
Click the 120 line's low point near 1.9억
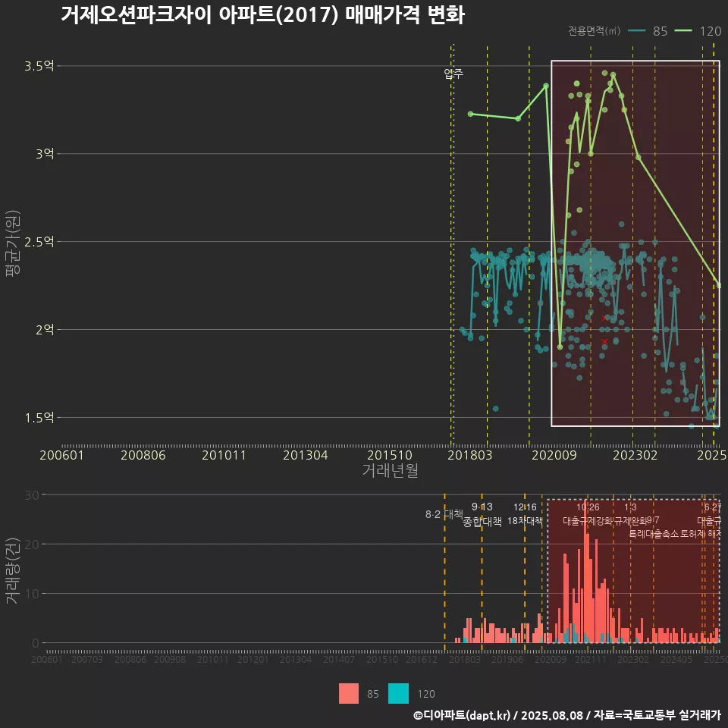pos(560,347)
